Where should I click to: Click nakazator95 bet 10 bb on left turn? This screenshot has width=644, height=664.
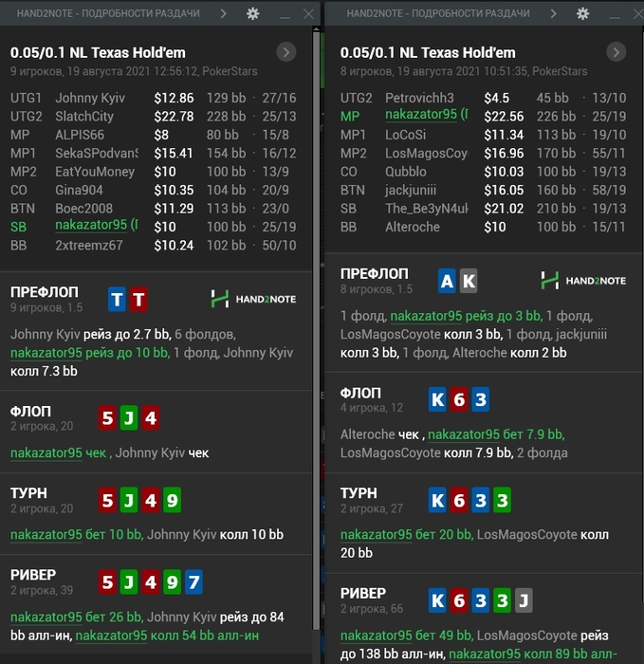77,535
